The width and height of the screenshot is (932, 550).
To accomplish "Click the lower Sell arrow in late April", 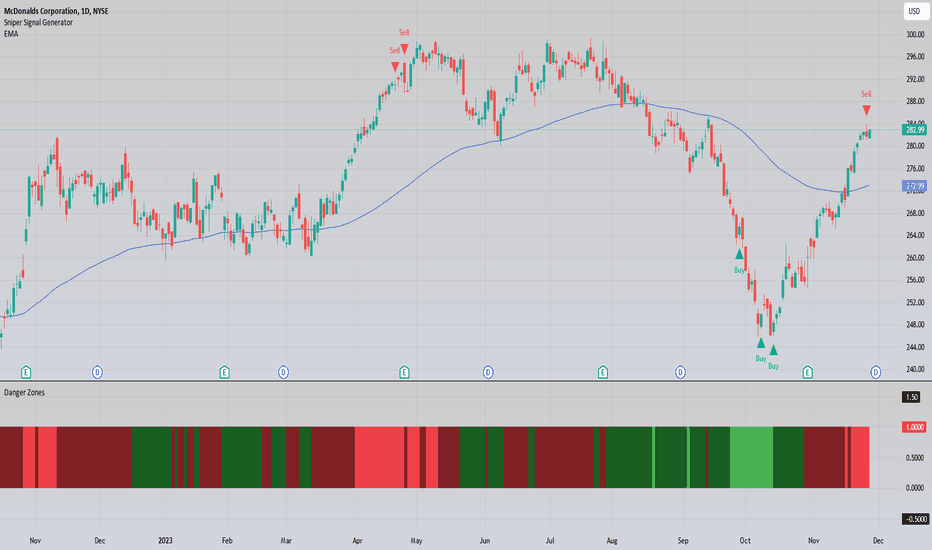I will point(395,67).
